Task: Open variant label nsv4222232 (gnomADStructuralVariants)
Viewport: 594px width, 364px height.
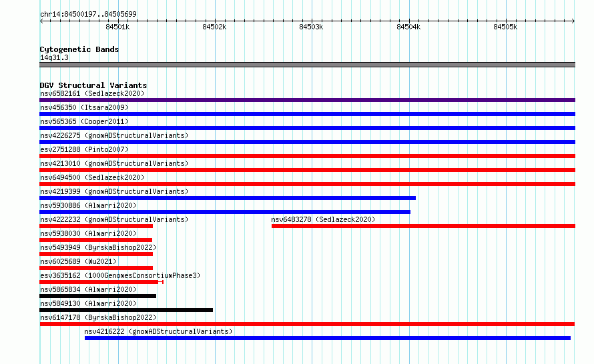Action: click(x=114, y=219)
